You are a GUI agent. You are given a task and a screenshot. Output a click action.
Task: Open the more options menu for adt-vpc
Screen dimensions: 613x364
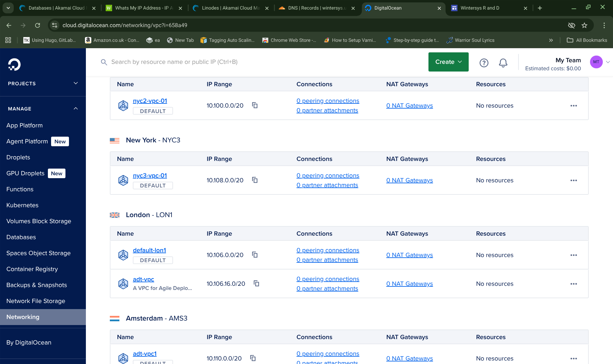(x=573, y=284)
